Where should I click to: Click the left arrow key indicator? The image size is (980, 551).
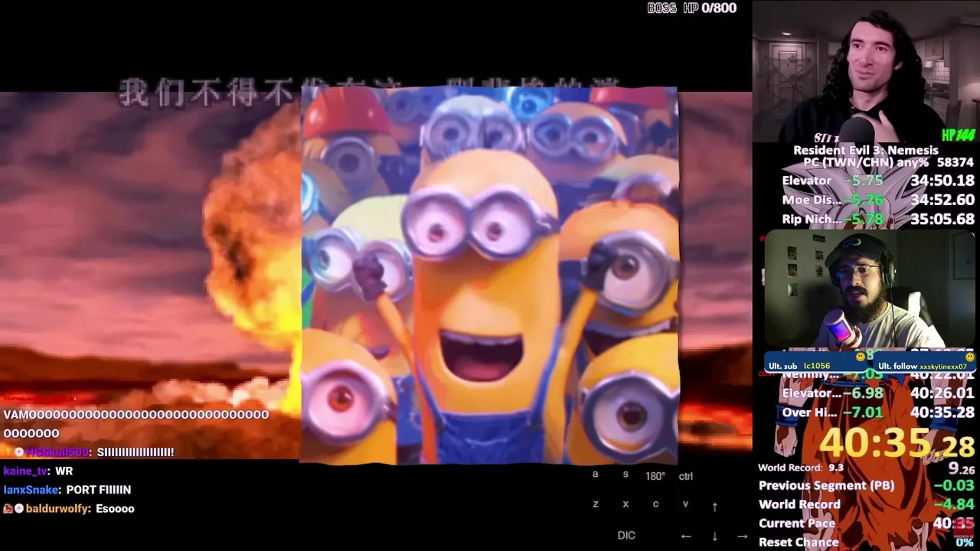coord(686,536)
